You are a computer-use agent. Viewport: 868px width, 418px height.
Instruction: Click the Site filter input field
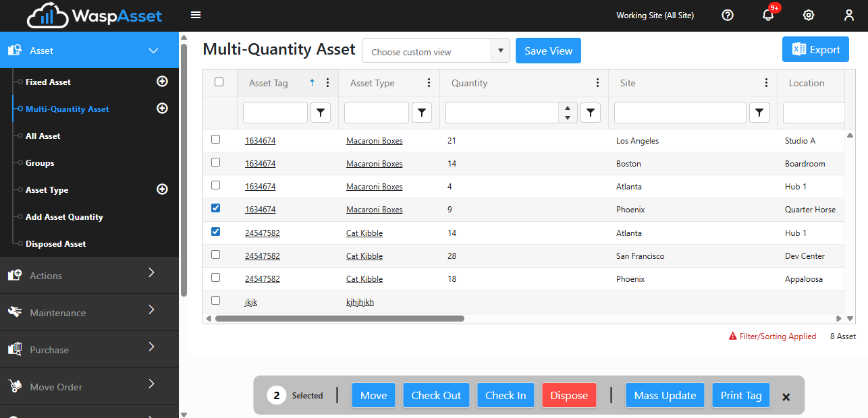[680, 113]
